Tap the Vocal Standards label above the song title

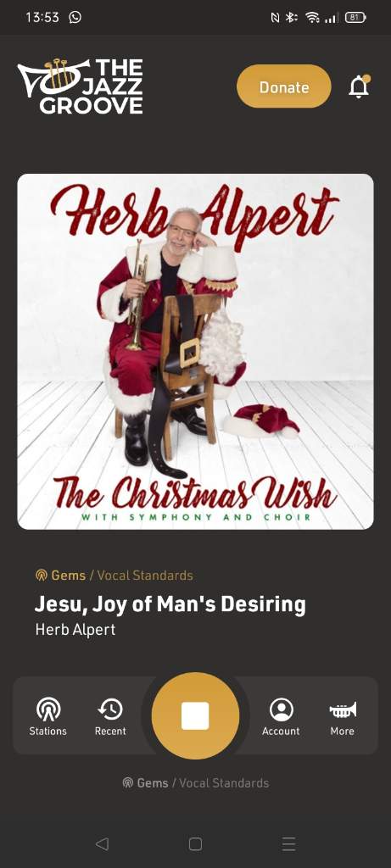pos(145,576)
